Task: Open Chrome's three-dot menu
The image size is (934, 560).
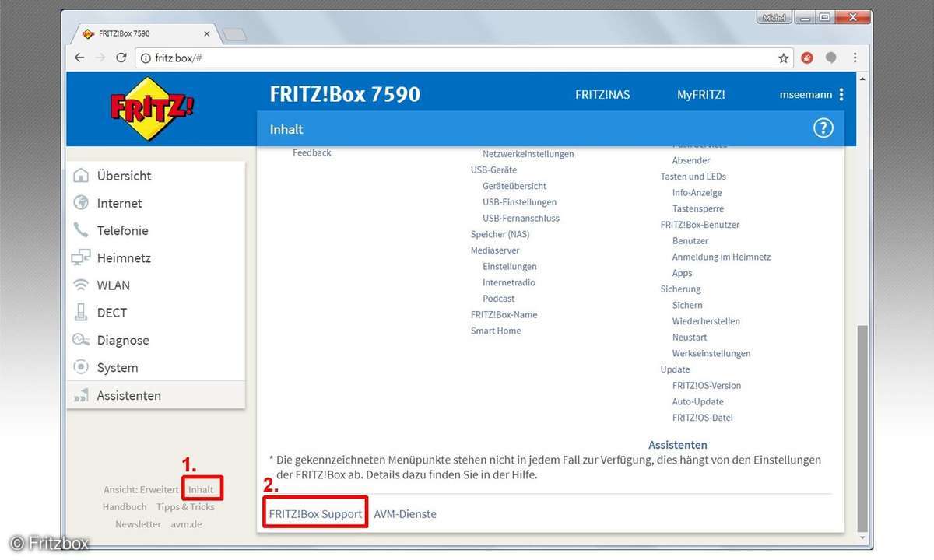Action: 855,58
